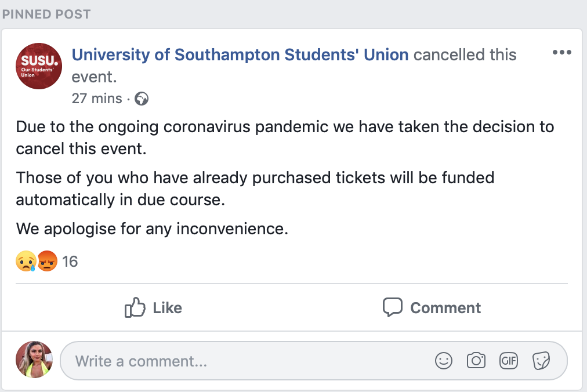Image resolution: width=587 pixels, height=392 pixels.
Task: Click the 27 mins timestamp
Action: (97, 99)
